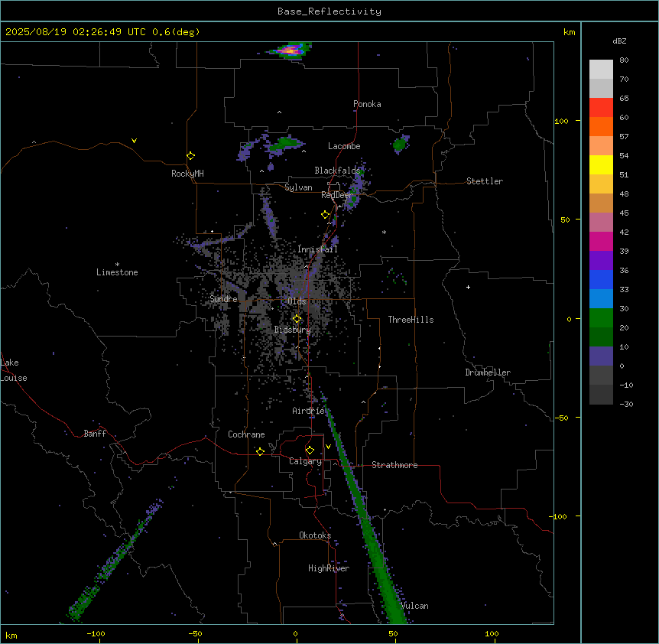Click the Airdrie city label
The image size is (659, 644).
pos(309,411)
